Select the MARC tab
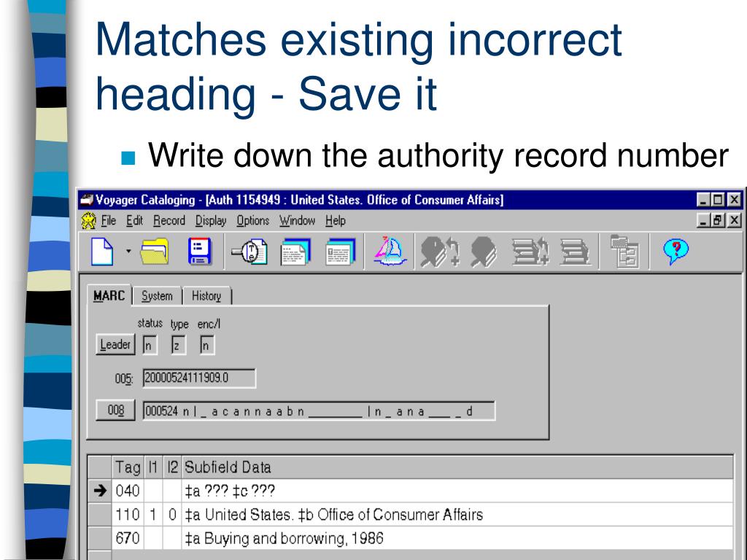This screenshot has width=747, height=560. pyautogui.click(x=109, y=296)
